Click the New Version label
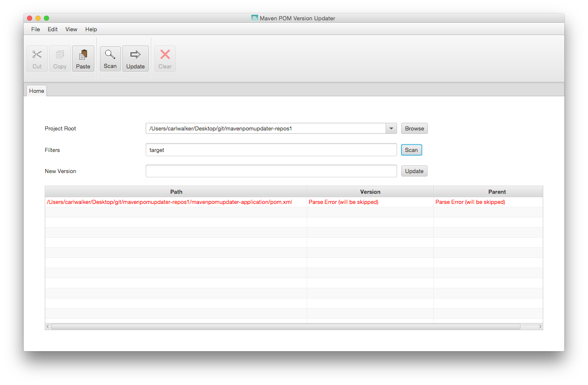 [x=60, y=171]
